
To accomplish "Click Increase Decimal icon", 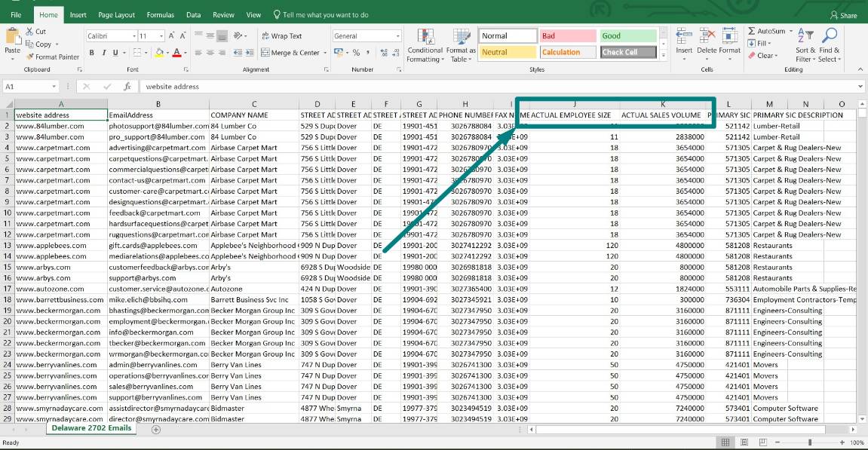I will [384, 53].
